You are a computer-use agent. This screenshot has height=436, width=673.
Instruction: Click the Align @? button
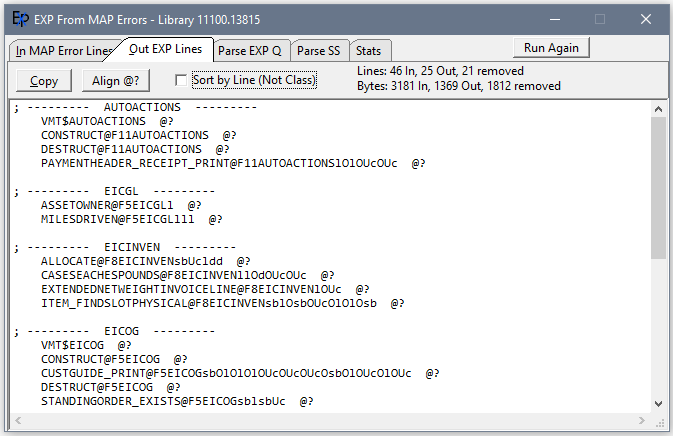tap(116, 81)
